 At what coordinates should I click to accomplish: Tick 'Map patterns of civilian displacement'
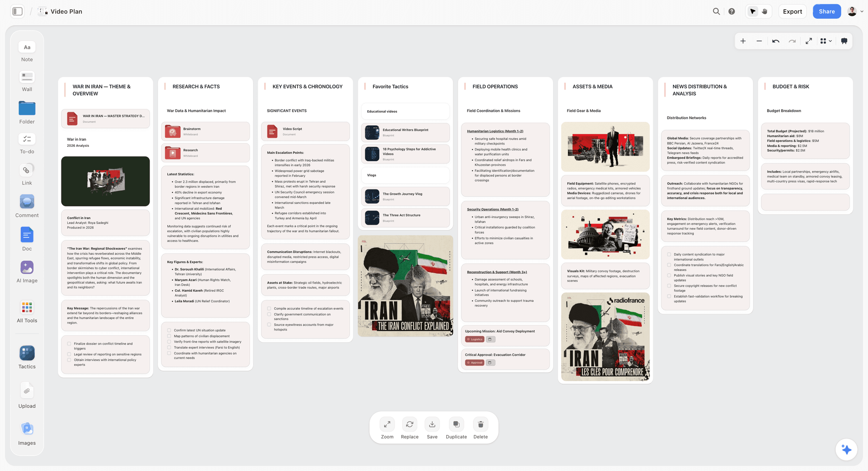click(169, 336)
